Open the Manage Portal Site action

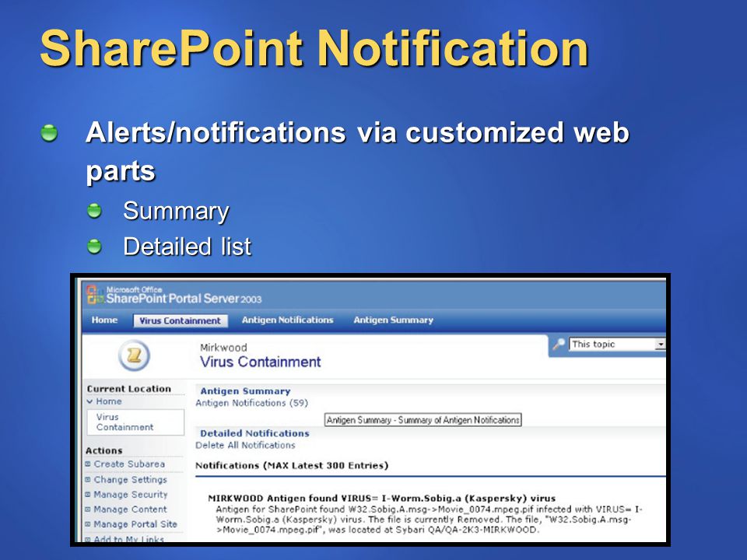point(135,523)
